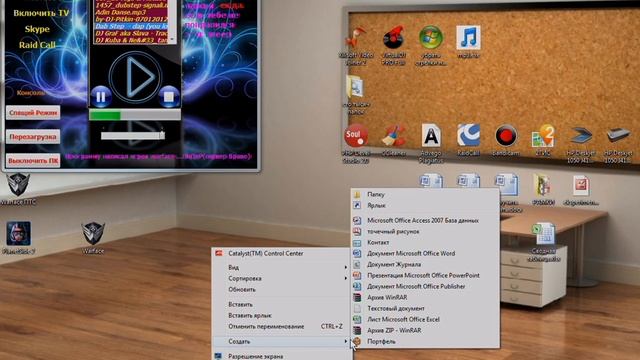Select Контакт in the Создать submenu
Viewport: 640px width, 360px height.
(x=425, y=242)
